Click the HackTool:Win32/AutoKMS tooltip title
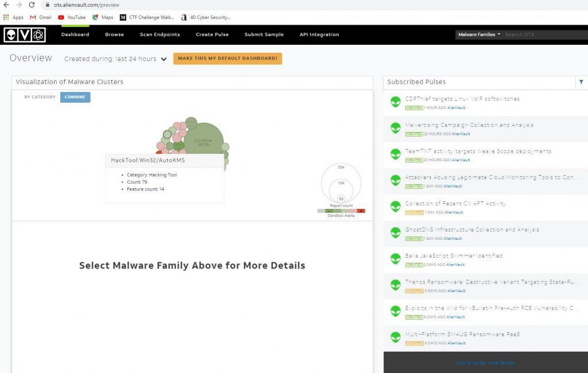Screen dimensions: 588x373 point(148,160)
